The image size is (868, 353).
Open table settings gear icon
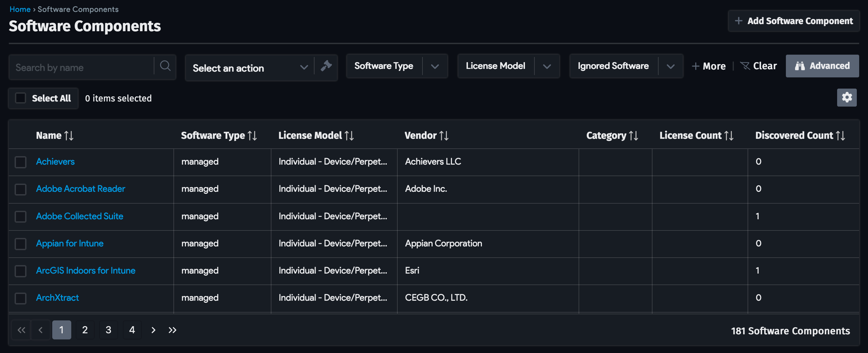(x=847, y=98)
